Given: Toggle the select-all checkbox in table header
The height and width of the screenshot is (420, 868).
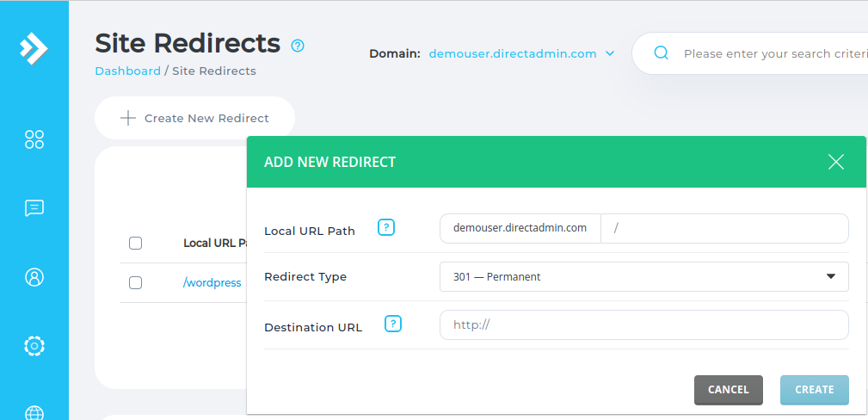Looking at the screenshot, I should pos(136,243).
